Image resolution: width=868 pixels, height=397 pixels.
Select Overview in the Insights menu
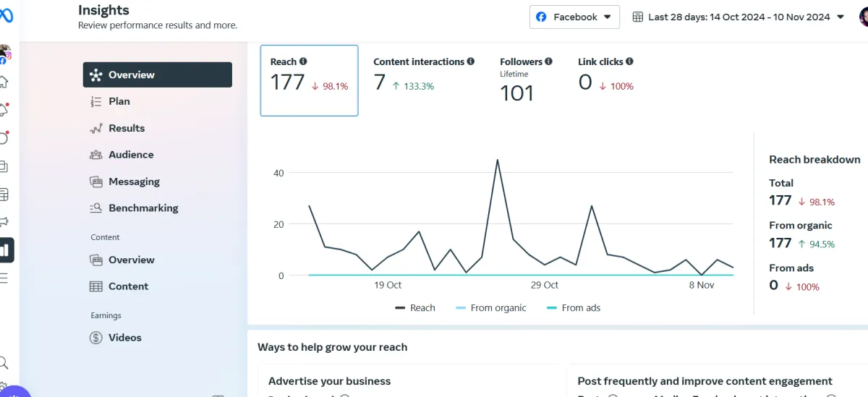158,74
